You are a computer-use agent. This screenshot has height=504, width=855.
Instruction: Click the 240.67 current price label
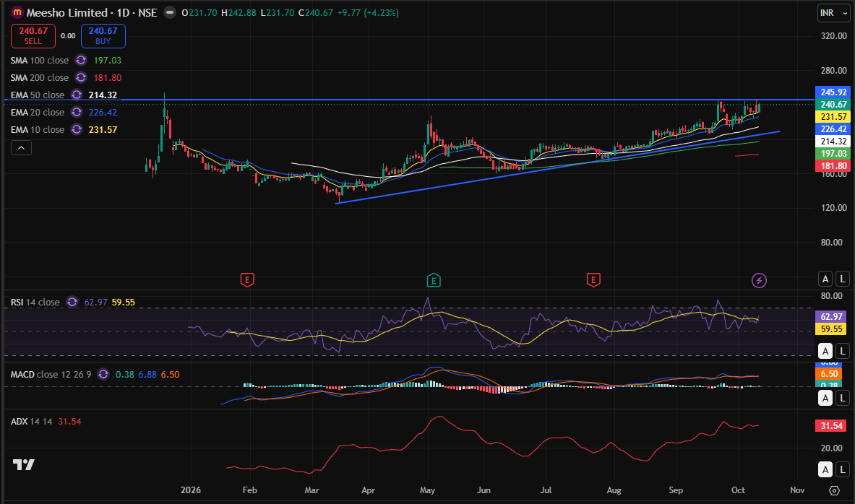pos(833,104)
